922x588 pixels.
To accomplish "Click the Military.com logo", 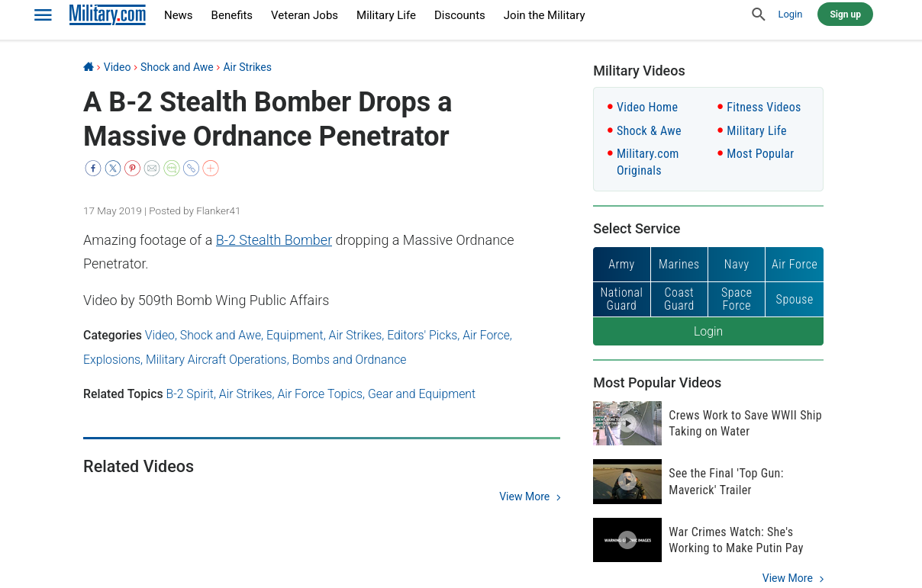I will point(108,14).
